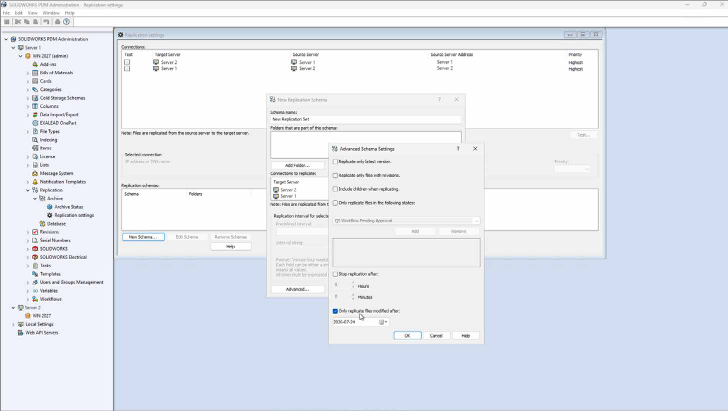Image resolution: width=728 pixels, height=411 pixels.
Task: Click the Schema name input field
Action: 366,119
